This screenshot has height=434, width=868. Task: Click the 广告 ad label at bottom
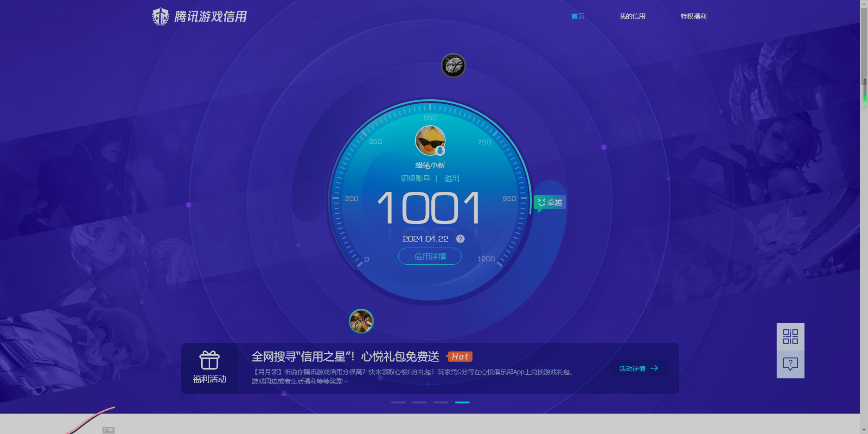coord(108,430)
